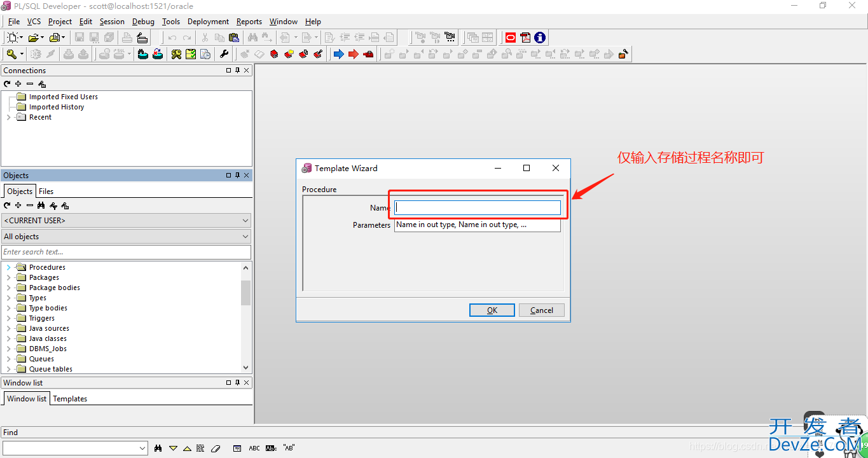Select the Types folder
Screen dimensions: 868x458
coord(38,298)
